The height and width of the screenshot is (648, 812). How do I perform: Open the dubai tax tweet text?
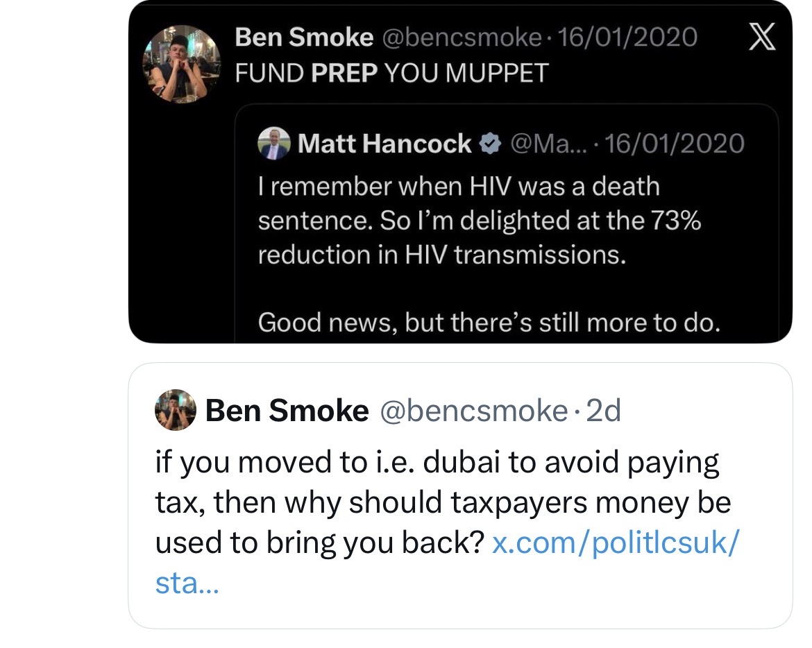(437, 502)
